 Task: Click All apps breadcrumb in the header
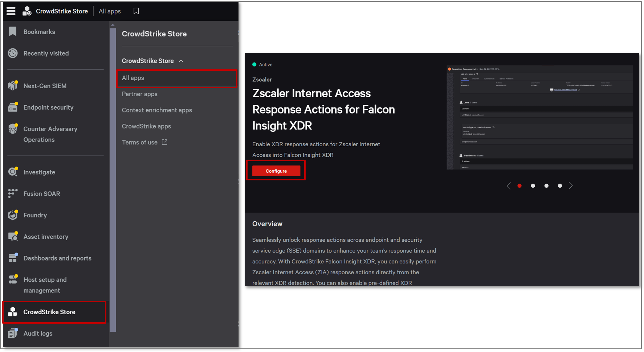pyautogui.click(x=110, y=11)
